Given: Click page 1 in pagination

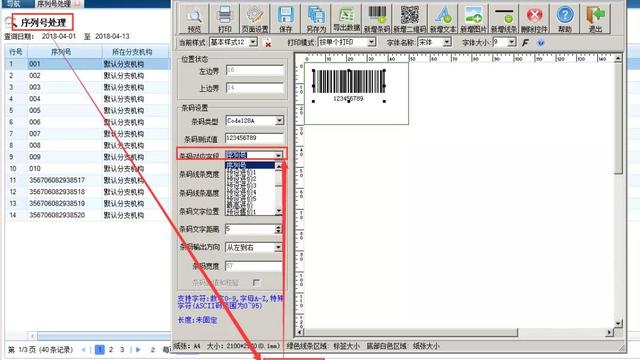Looking at the screenshot, I should click(x=100, y=350).
